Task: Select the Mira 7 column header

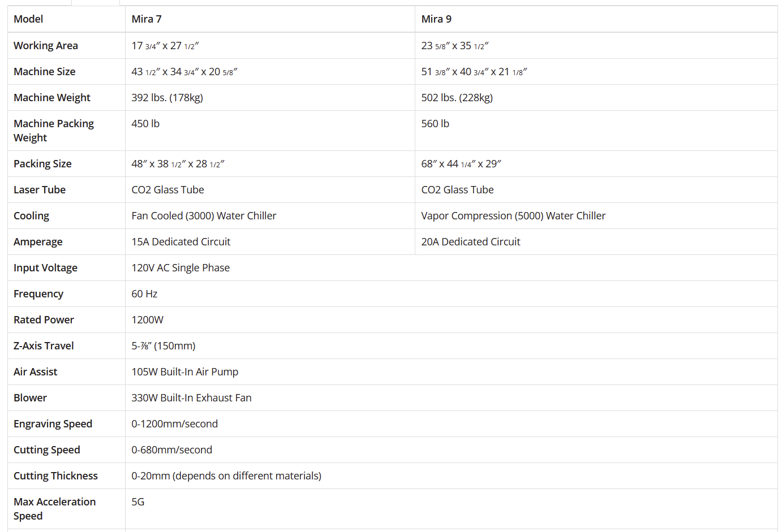Action: tap(147, 19)
